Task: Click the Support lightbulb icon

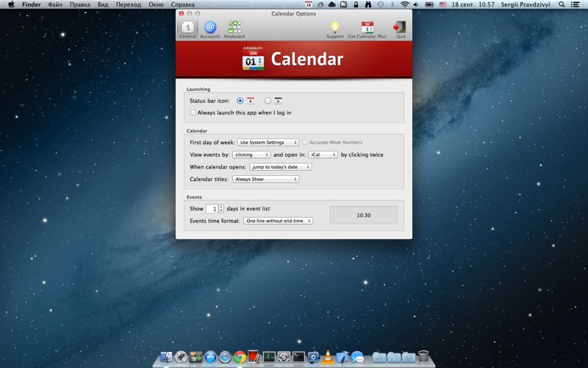Action: point(335,29)
